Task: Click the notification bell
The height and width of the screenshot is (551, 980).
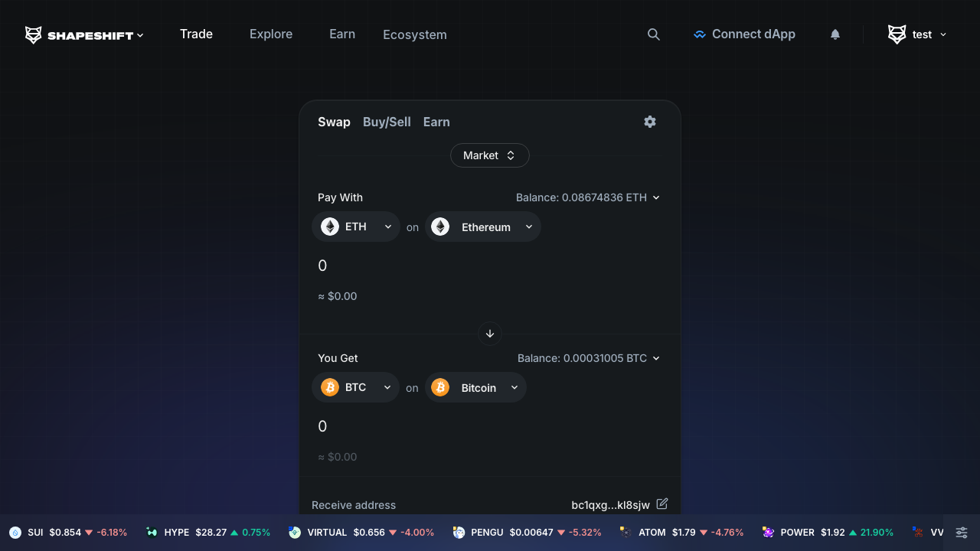Action: 835,34
